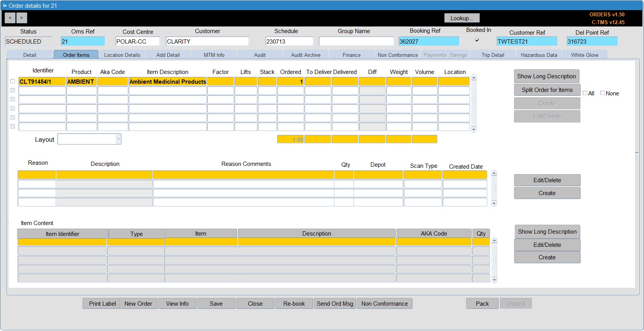Click the Item Content scroll-down arrow

(494, 280)
